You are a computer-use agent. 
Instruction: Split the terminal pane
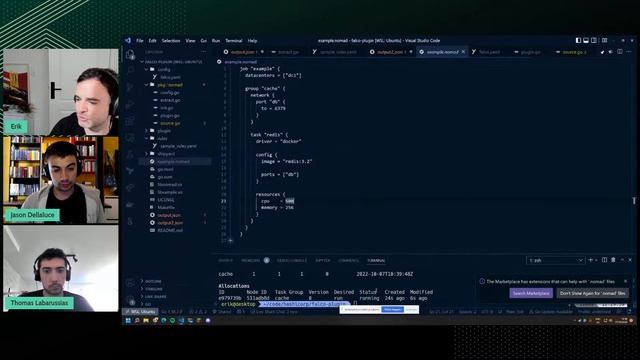coord(604,260)
